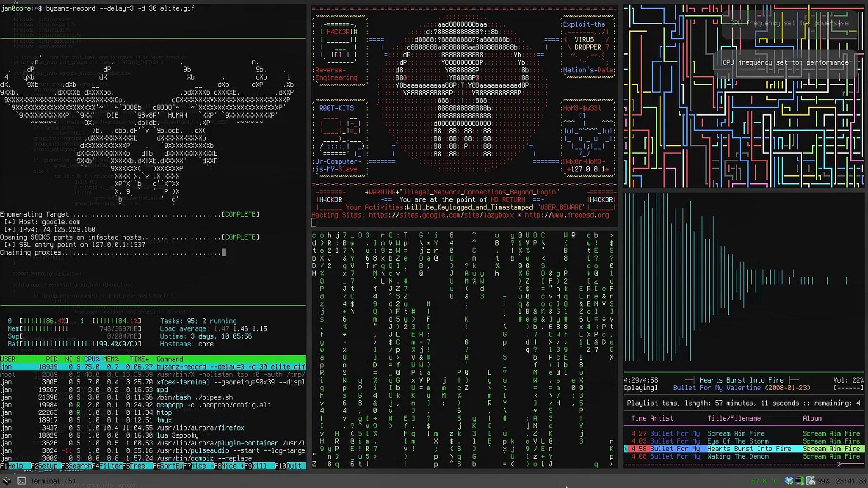Click the 67.0 °C temperature readout
Screen dimensions: 868x488
pyautogui.click(x=764, y=481)
